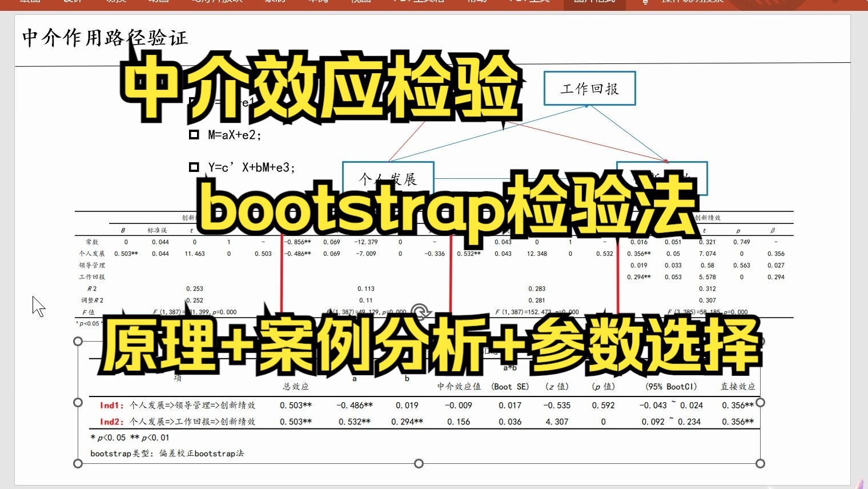Click the Ind2 Boot SE value 0.036
The height and width of the screenshot is (489, 868).
point(510,422)
